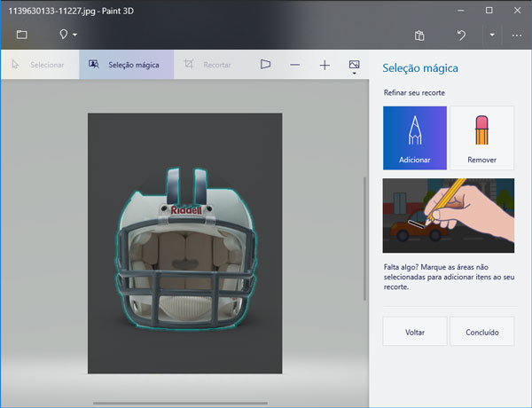Click the 'Refinar seu recorte' text
The image size is (532, 408).
pos(414,92)
